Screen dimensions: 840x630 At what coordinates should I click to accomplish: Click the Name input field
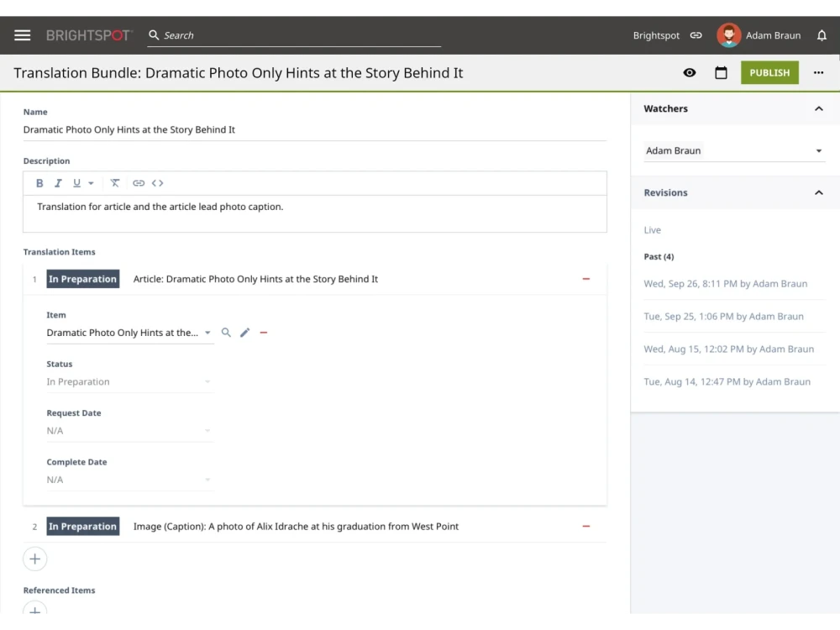point(313,130)
